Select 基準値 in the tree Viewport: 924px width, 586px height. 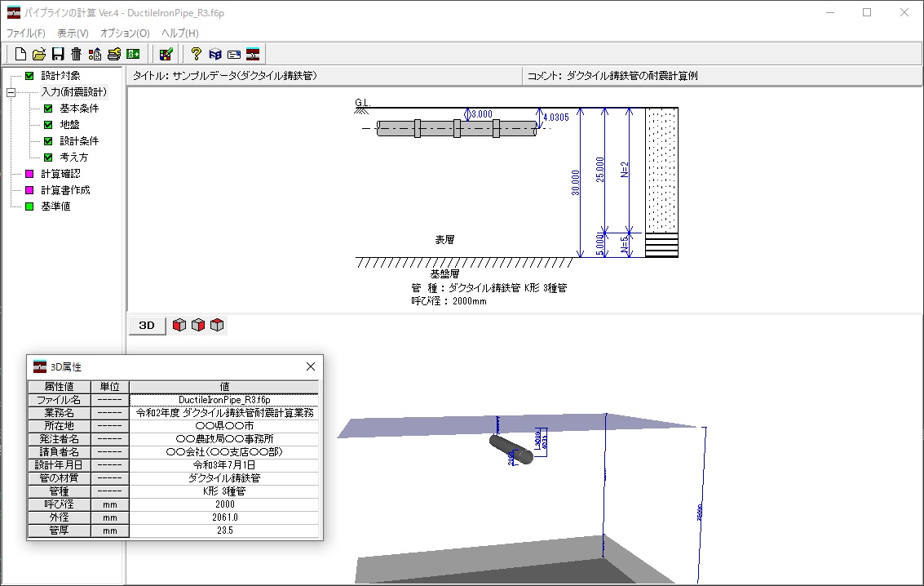coord(55,206)
